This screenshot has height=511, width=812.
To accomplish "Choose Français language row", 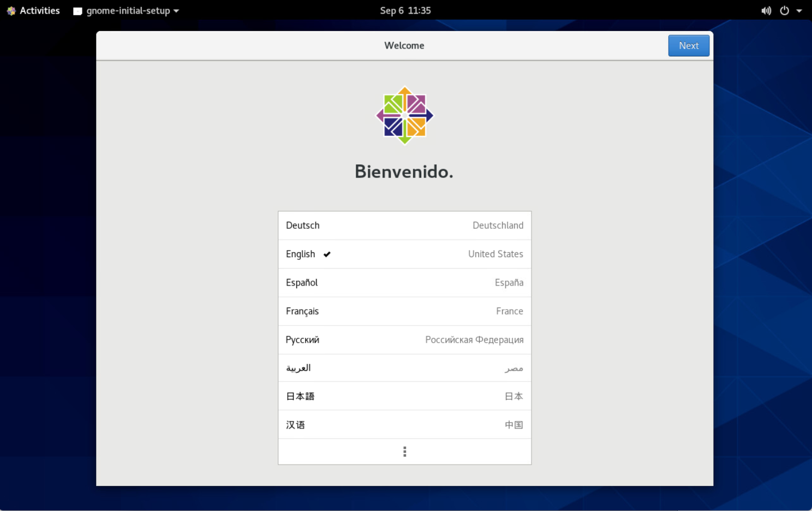I will click(404, 311).
